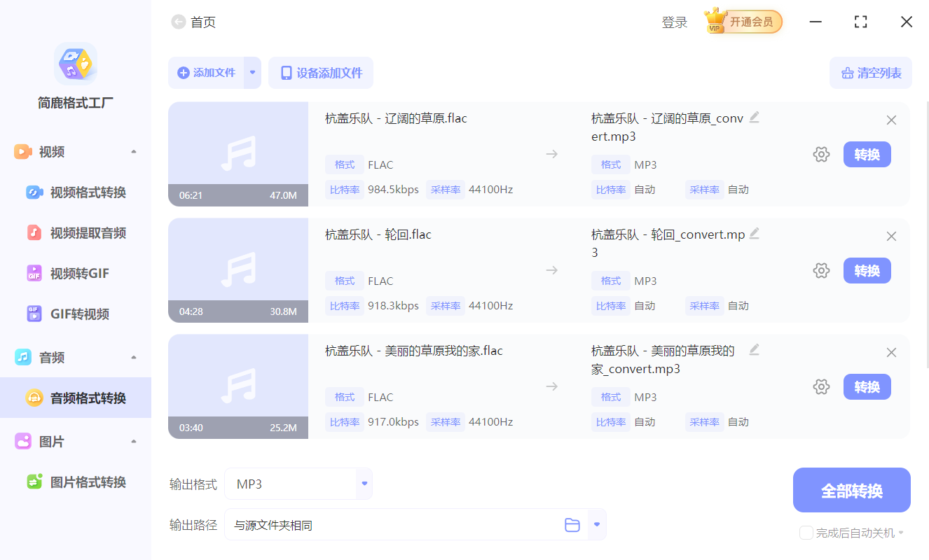The width and height of the screenshot is (929, 560).
Task: Click 全部转换 to convert all
Action: tap(852, 490)
